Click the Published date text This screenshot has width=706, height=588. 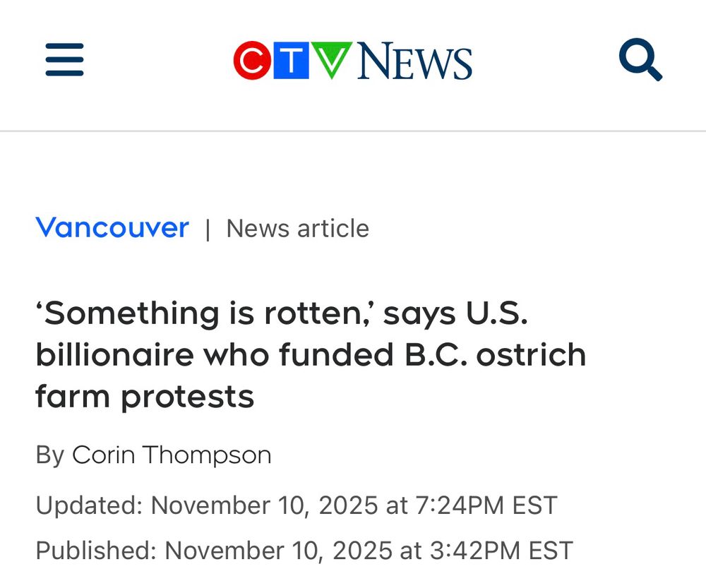click(304, 550)
